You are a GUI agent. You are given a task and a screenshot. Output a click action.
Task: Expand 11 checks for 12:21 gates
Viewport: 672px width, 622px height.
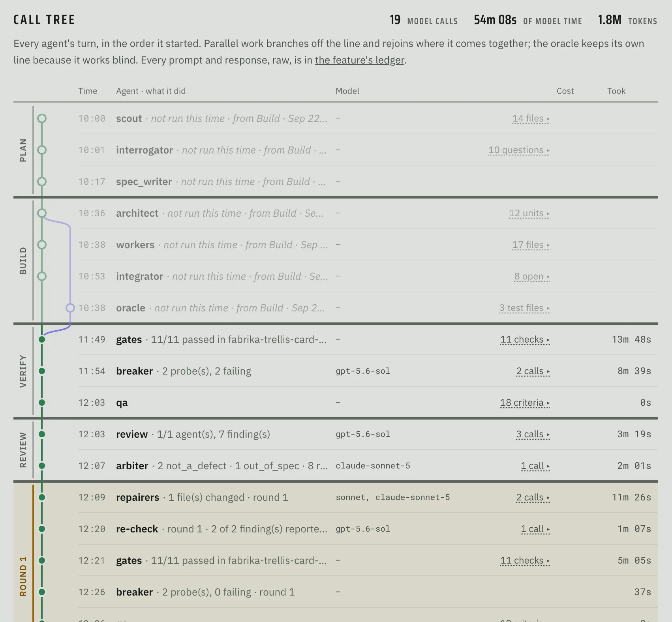point(525,560)
